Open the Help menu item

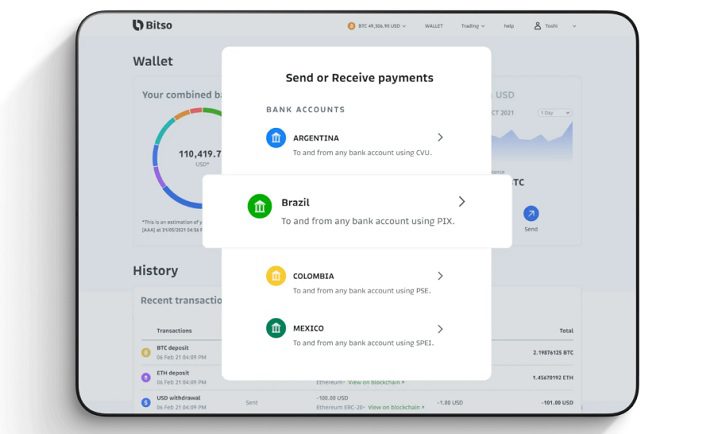508,26
